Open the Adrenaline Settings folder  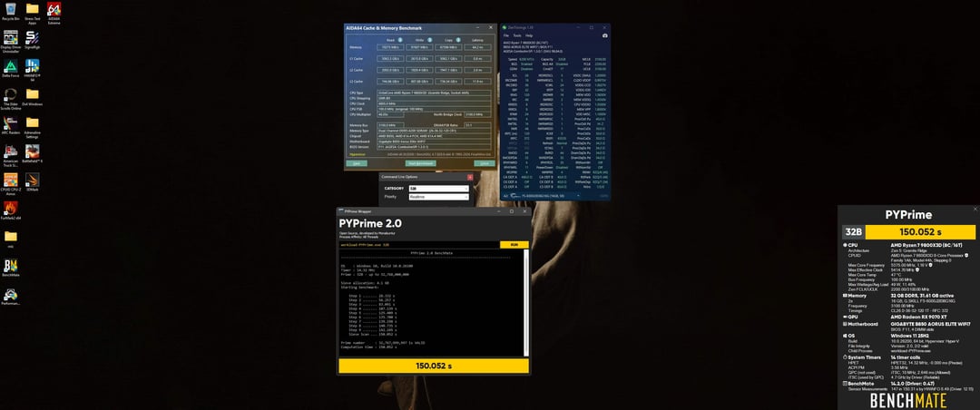(32, 127)
